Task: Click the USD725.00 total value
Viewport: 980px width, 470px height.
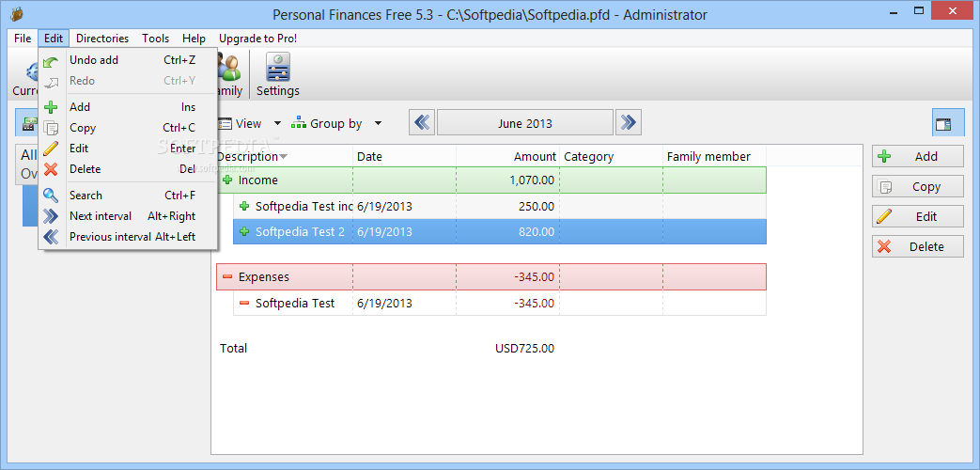Action: pyautogui.click(x=524, y=348)
